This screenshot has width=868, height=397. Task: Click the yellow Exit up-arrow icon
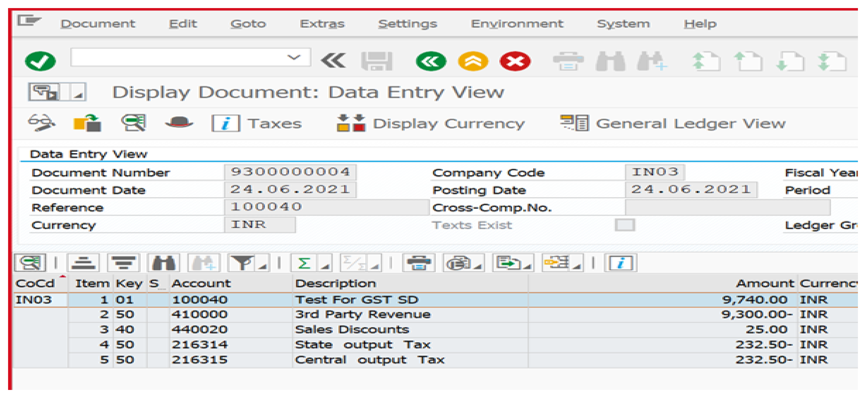click(473, 62)
